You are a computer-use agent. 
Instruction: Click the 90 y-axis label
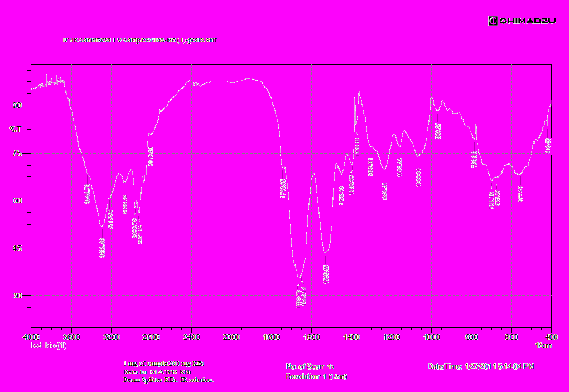pyautogui.click(x=18, y=106)
